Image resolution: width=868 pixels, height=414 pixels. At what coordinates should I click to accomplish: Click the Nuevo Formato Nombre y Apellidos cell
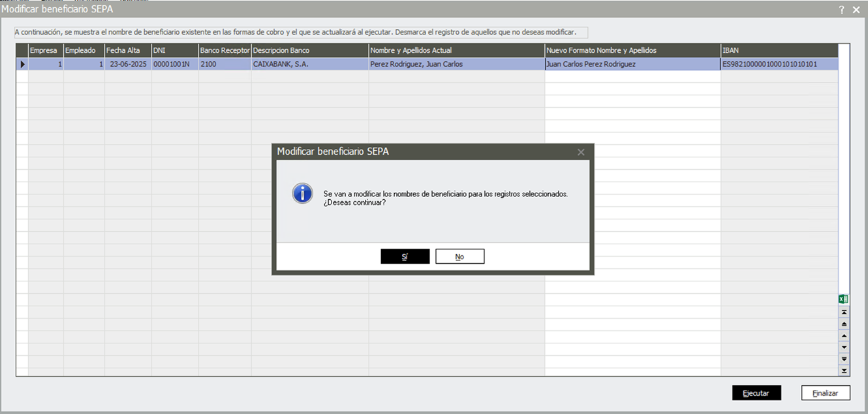pos(632,64)
